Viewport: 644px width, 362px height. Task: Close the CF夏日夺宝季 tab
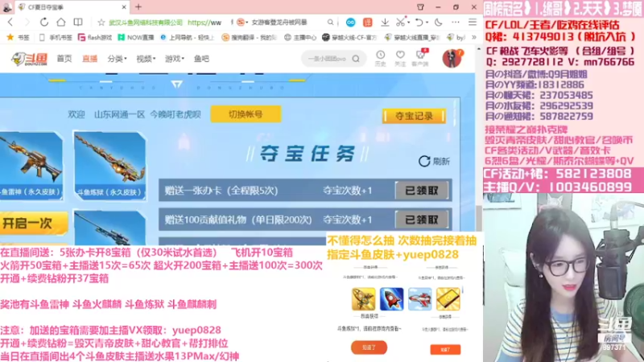pos(124,7)
